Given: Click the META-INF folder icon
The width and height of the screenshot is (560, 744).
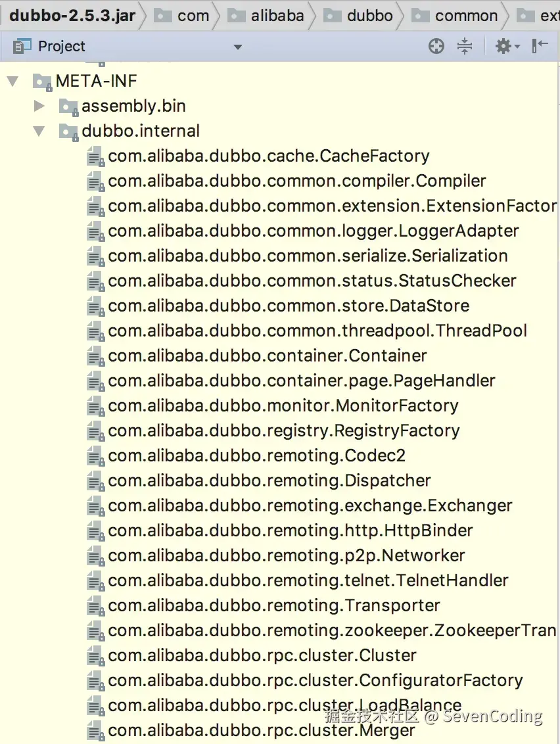Looking at the screenshot, I should pos(42,81).
